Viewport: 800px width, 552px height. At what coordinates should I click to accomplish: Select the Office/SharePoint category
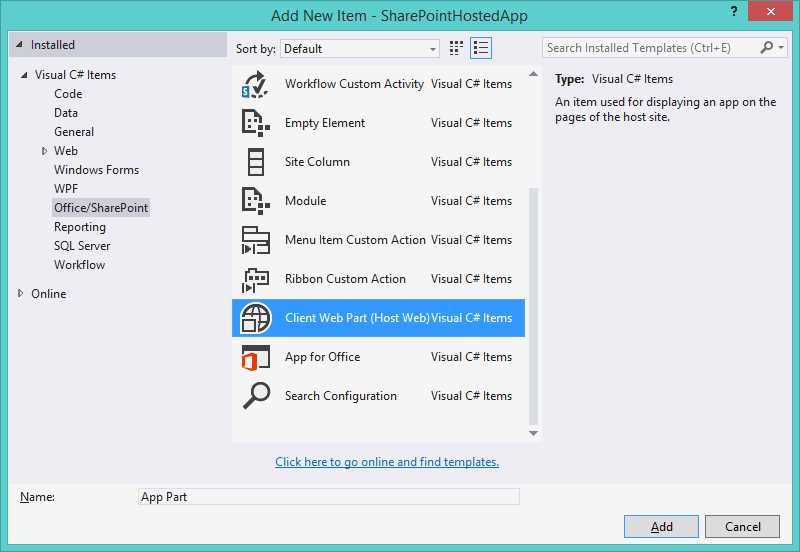(x=101, y=208)
